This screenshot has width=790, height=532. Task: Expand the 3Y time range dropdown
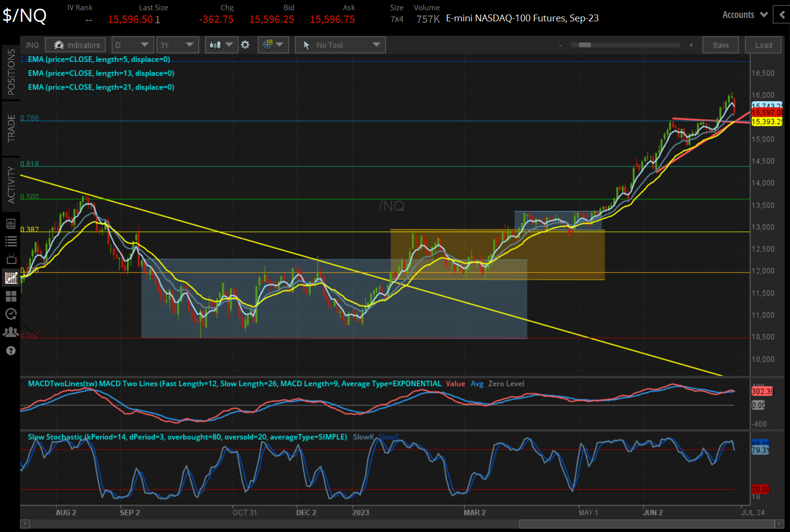click(178, 45)
